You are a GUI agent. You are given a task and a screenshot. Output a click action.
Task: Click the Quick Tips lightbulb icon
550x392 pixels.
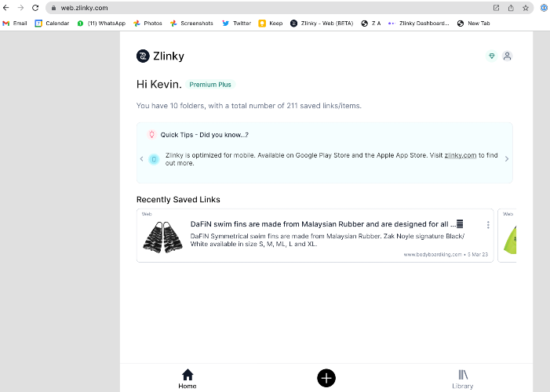click(152, 135)
